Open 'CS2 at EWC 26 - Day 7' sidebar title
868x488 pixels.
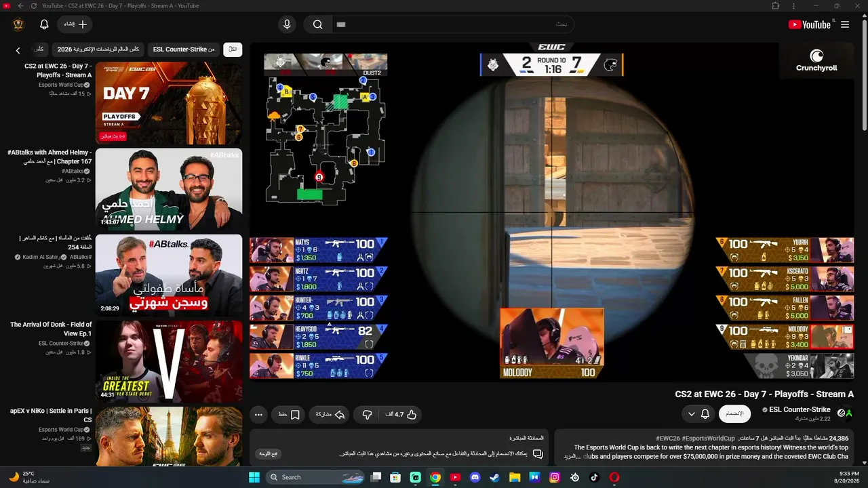click(x=58, y=70)
